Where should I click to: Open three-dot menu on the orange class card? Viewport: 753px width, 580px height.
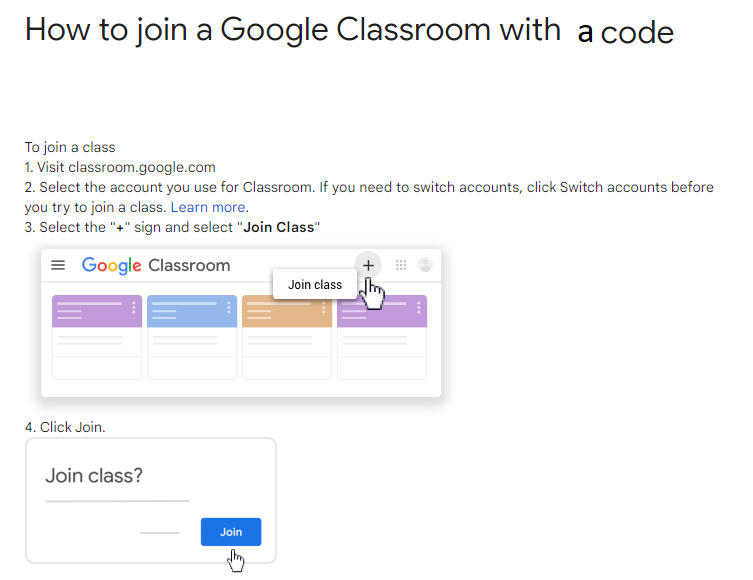(x=323, y=308)
